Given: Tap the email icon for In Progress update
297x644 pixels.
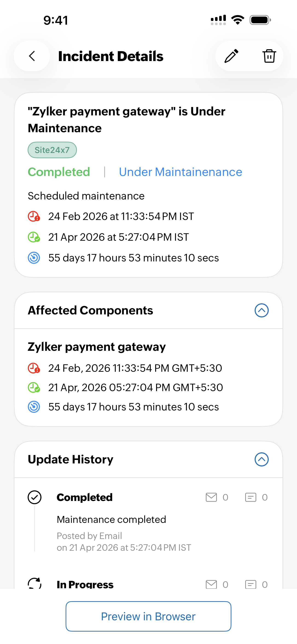Looking at the screenshot, I should [211, 584].
